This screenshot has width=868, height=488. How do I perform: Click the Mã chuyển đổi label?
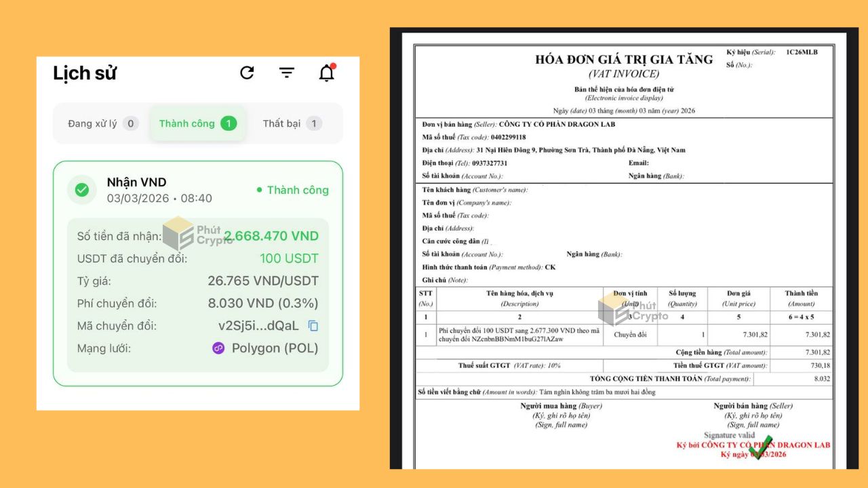point(117,326)
